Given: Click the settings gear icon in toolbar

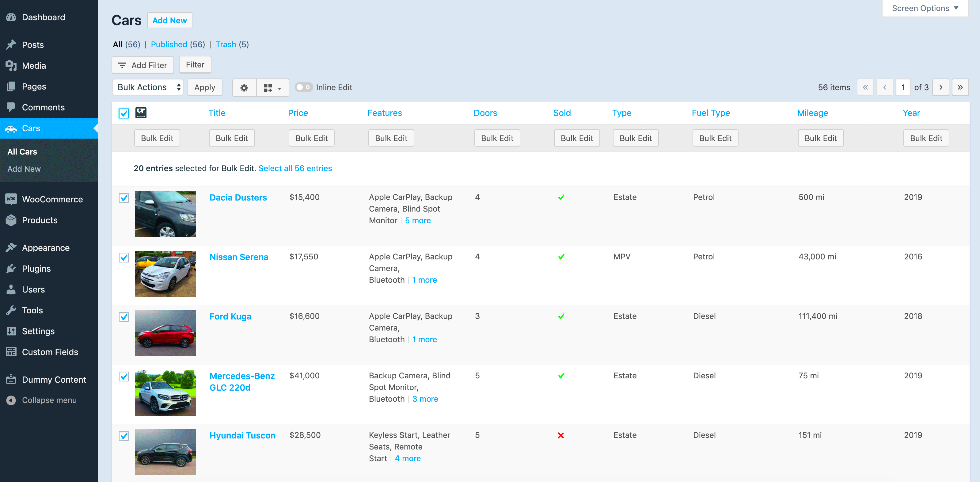Looking at the screenshot, I should pos(244,87).
